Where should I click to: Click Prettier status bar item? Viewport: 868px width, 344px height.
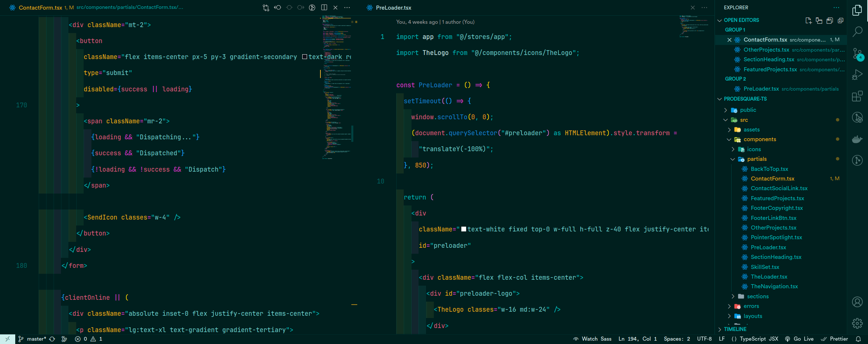click(x=835, y=339)
